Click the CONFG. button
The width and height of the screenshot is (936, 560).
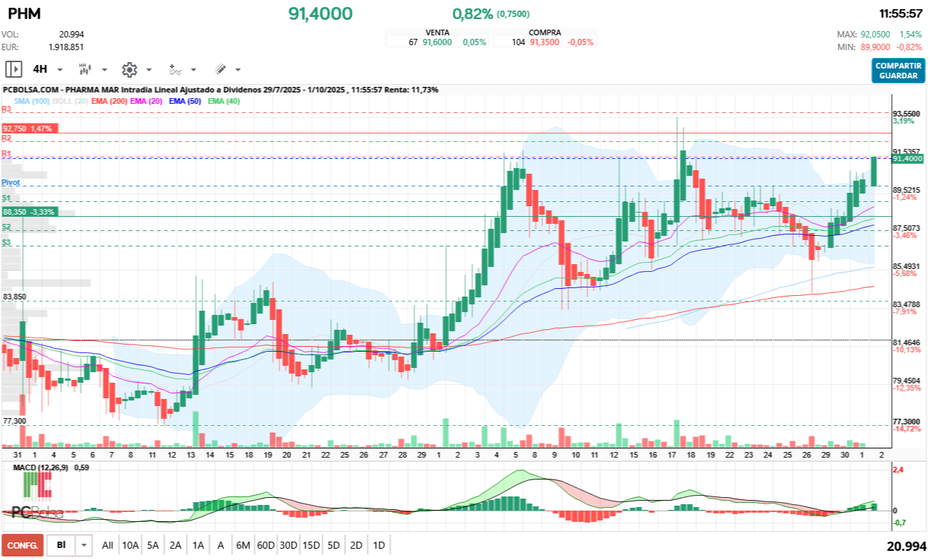pos(23,545)
